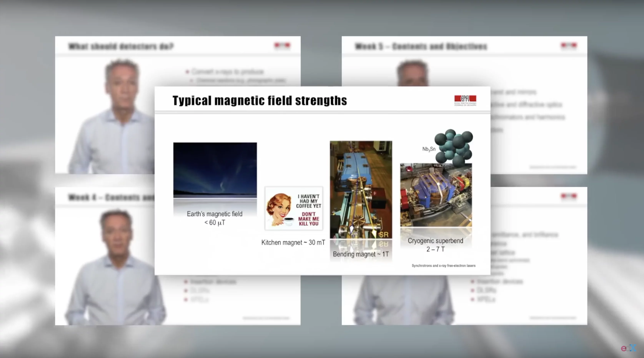Select the aurora night sky photo
The width and height of the screenshot is (644, 358).
[x=215, y=170]
